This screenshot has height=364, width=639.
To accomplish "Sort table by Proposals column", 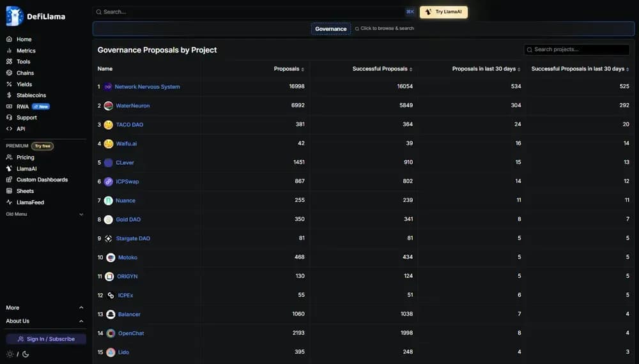I will (289, 69).
